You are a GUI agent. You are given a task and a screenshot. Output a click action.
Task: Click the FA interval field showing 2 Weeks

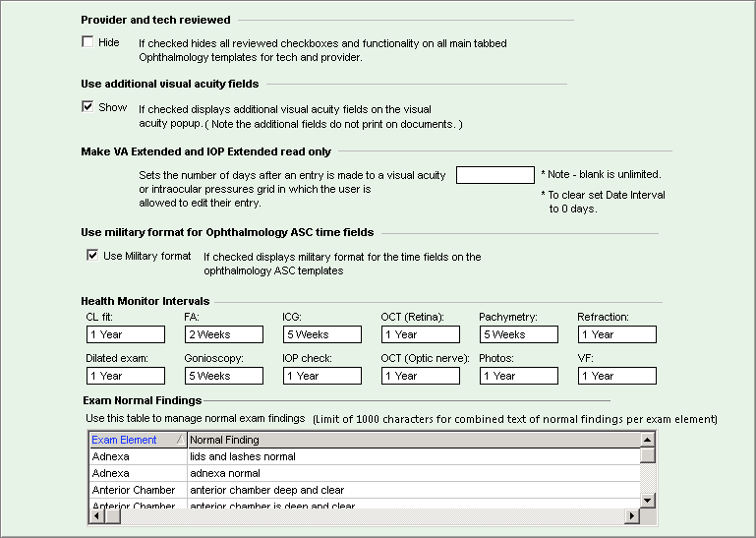[224, 334]
